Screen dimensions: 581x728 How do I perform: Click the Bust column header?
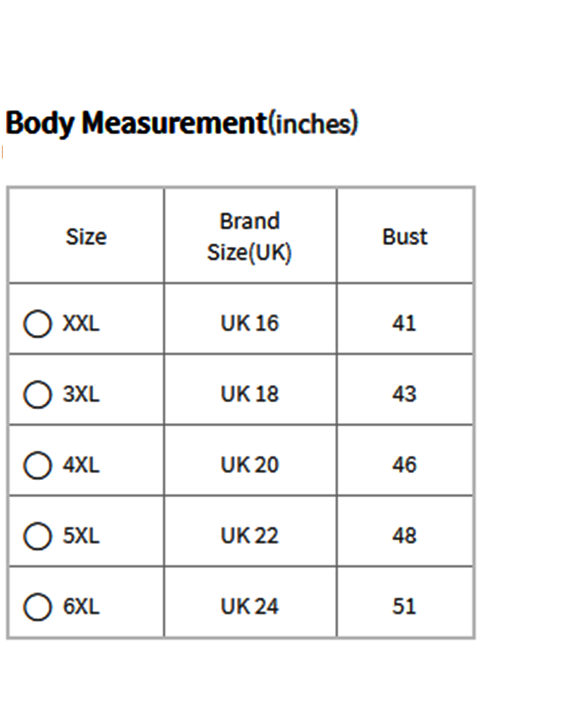(405, 237)
